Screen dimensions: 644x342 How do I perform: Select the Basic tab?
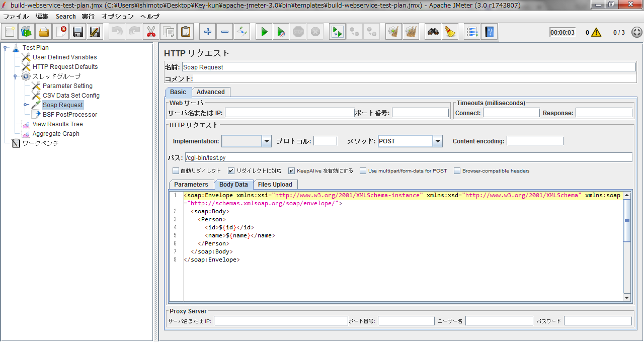[x=178, y=92]
